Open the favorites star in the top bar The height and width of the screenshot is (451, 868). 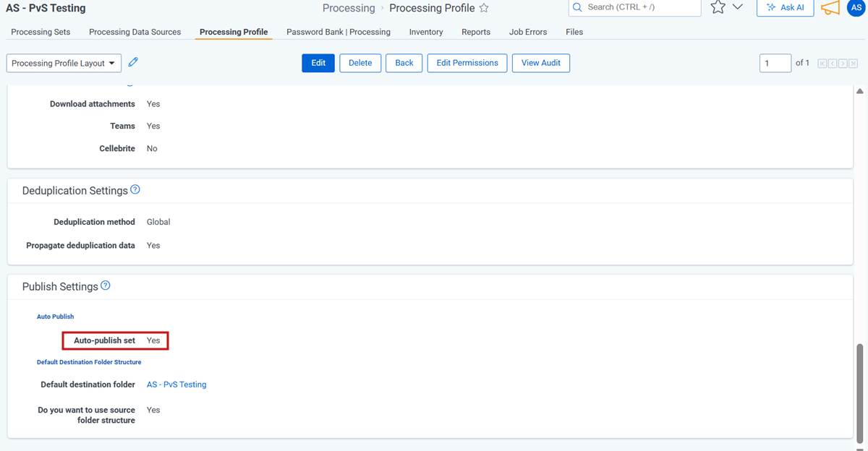pos(718,7)
